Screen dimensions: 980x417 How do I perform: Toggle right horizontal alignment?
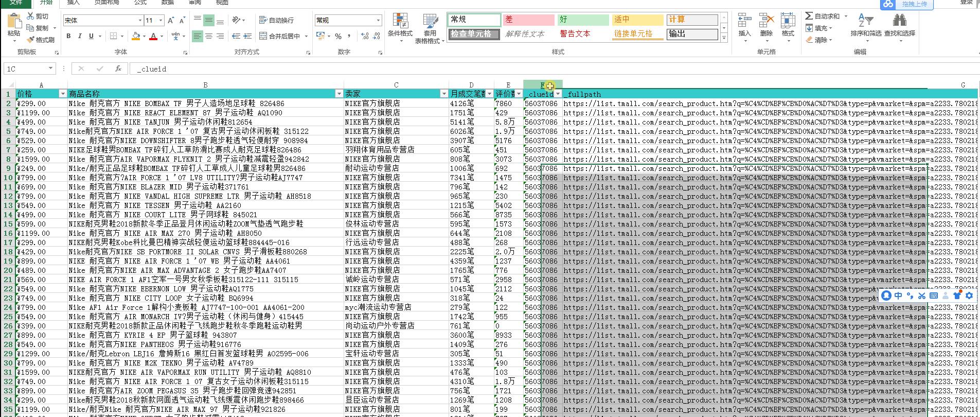220,36
